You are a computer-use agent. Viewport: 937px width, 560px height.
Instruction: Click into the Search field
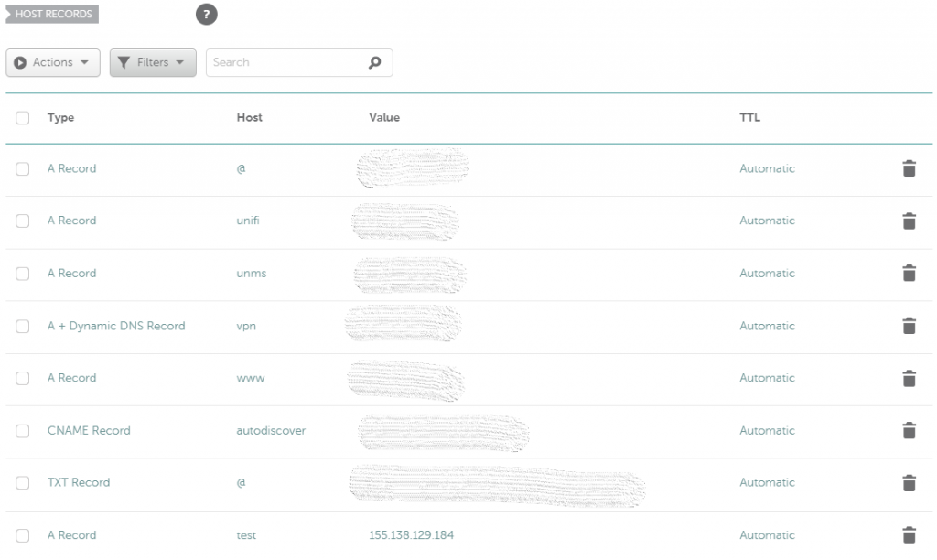pos(284,63)
